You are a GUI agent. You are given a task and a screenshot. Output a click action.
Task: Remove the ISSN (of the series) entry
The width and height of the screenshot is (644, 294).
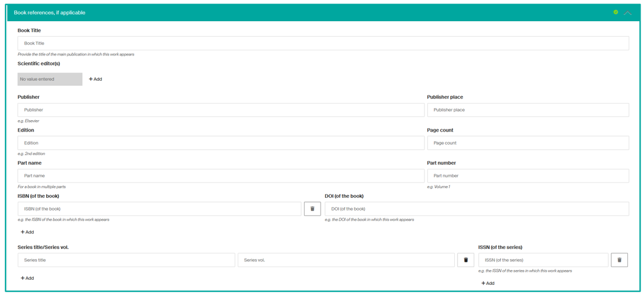pyautogui.click(x=619, y=260)
